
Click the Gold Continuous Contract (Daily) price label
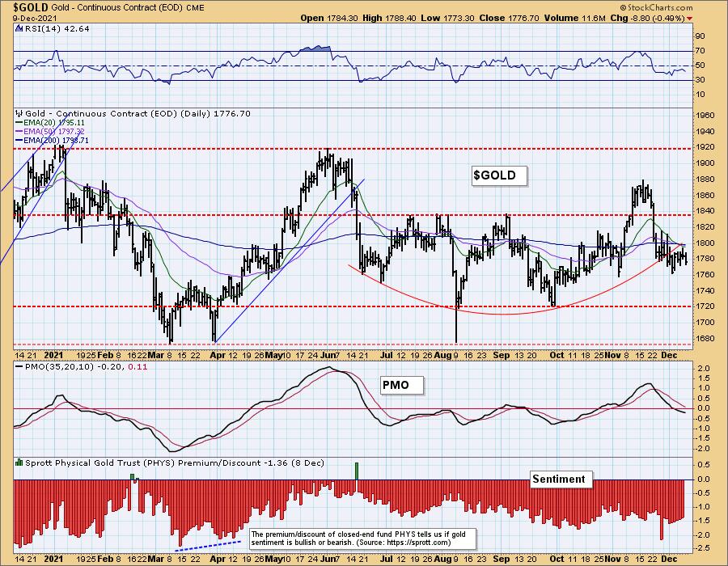(138, 113)
